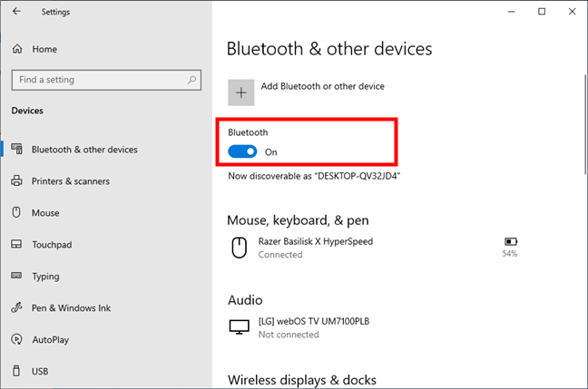Click the plus icon to add device
The image size is (588, 389).
[241, 92]
